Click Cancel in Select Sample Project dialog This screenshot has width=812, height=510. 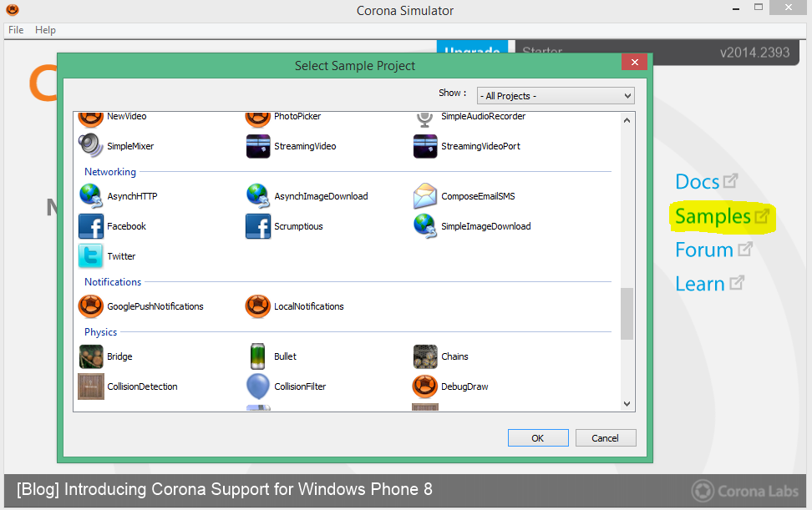606,438
